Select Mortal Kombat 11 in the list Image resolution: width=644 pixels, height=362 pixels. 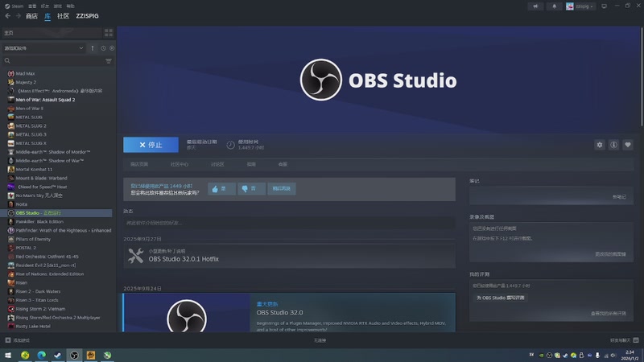[x=34, y=169]
